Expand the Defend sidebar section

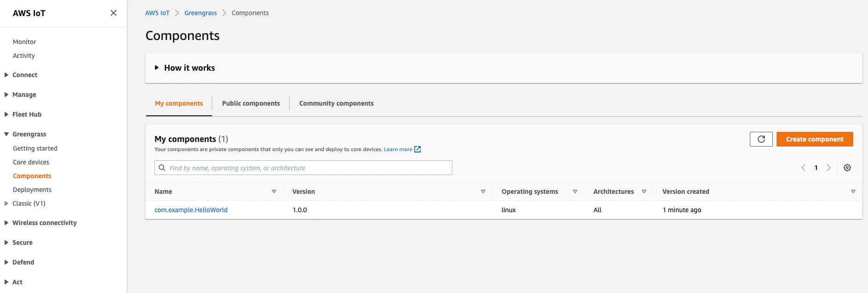[6, 262]
